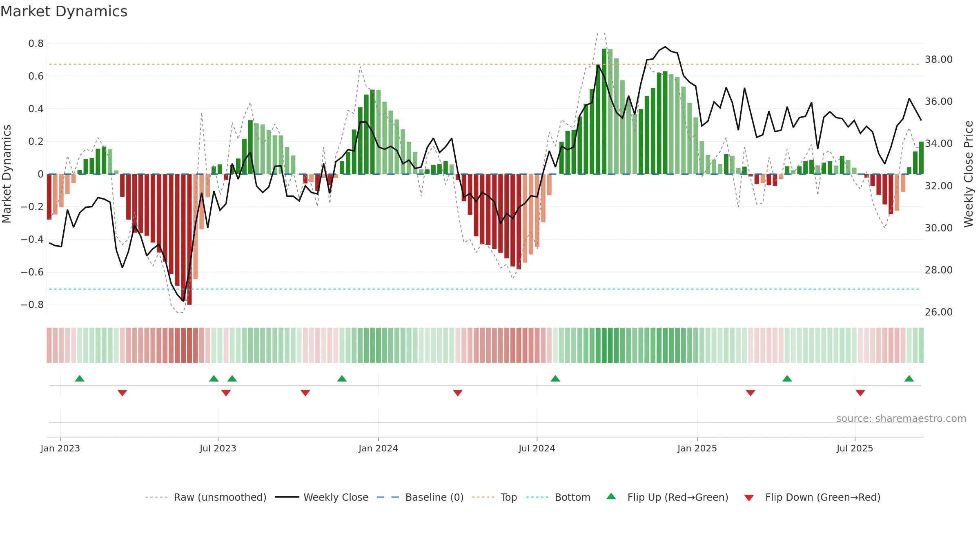980x551 pixels.
Task: Select the Flip Up triangle shortly after Jul 2024
Action: (555, 378)
